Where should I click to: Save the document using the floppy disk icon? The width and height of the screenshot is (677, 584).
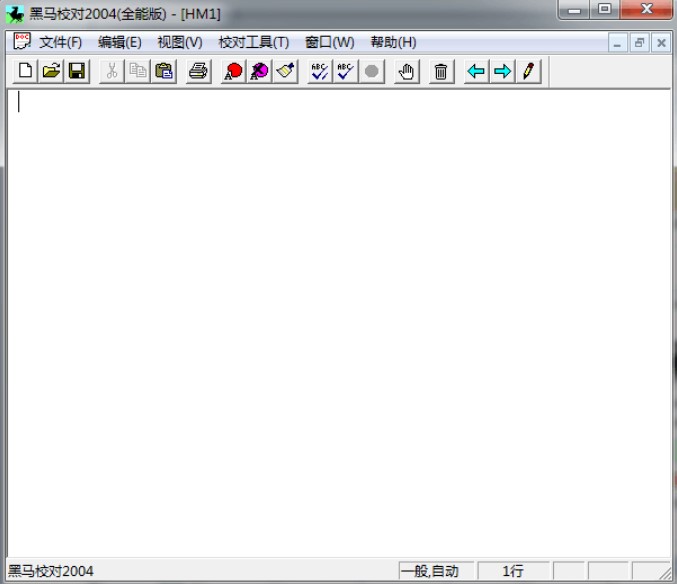click(x=77, y=71)
